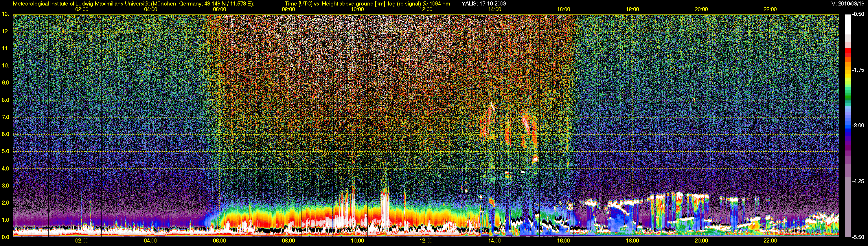Click the '14:00' label on the top time axis

[x=495, y=10]
